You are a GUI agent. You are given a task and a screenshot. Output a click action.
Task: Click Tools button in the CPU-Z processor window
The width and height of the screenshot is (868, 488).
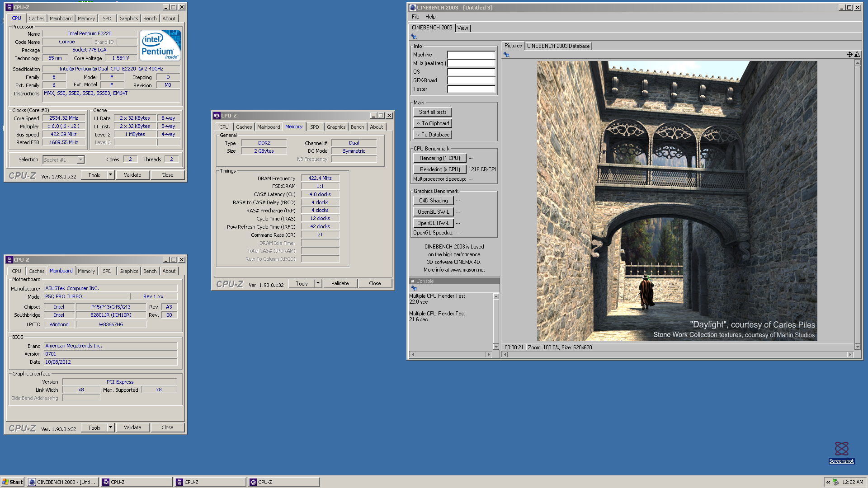[94, 175]
